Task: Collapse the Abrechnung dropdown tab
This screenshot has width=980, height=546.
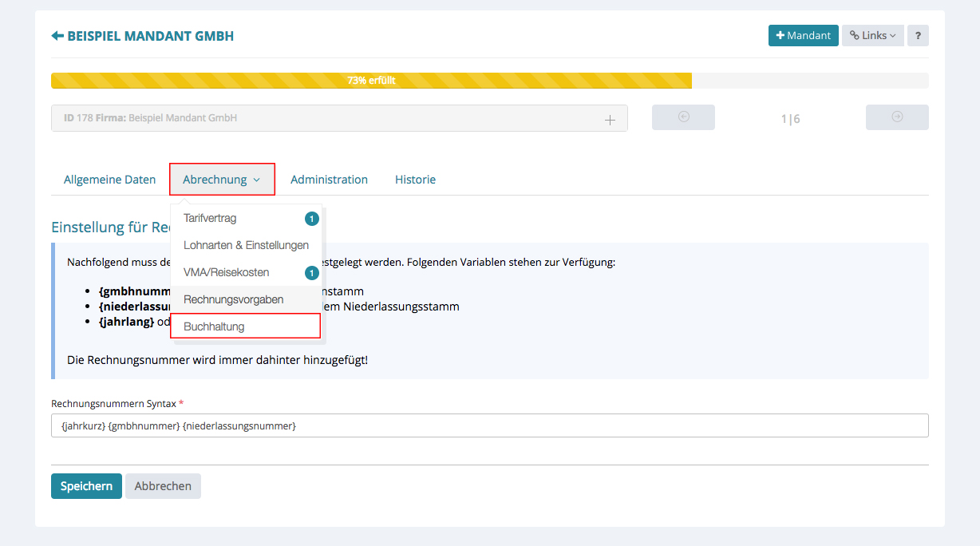Action: (222, 180)
